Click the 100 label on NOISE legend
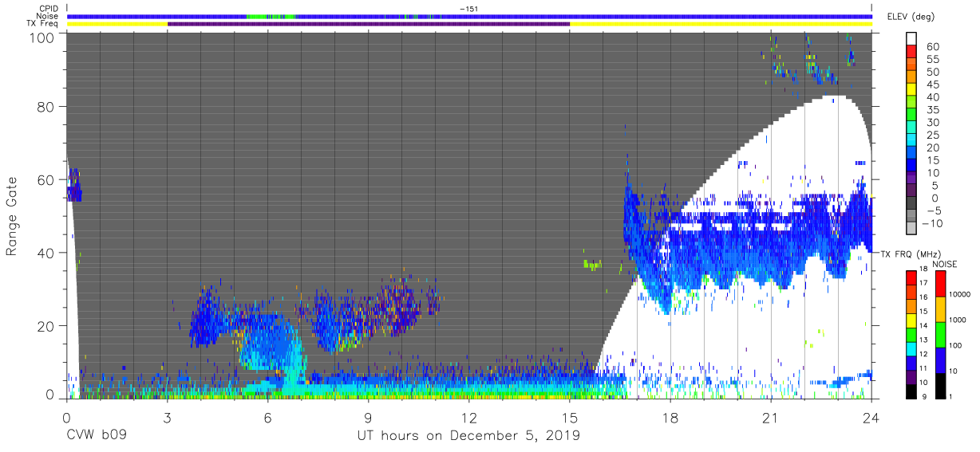Image resolution: width=980 pixels, height=452 pixels. [x=954, y=345]
